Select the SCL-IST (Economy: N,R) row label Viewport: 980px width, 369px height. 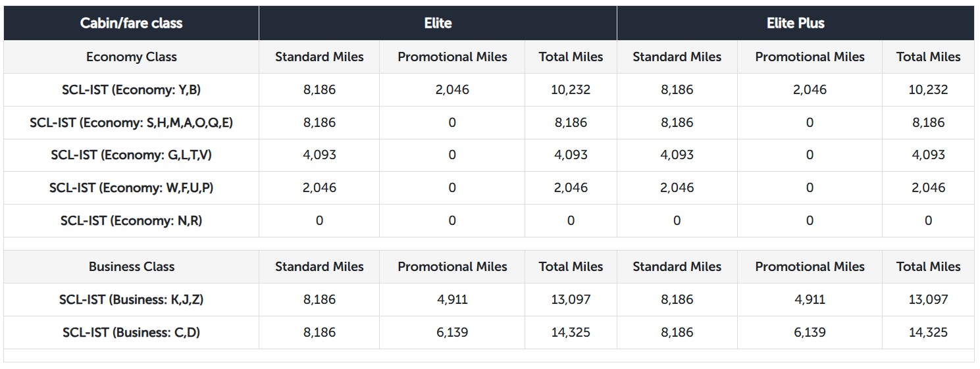pyautogui.click(x=132, y=220)
